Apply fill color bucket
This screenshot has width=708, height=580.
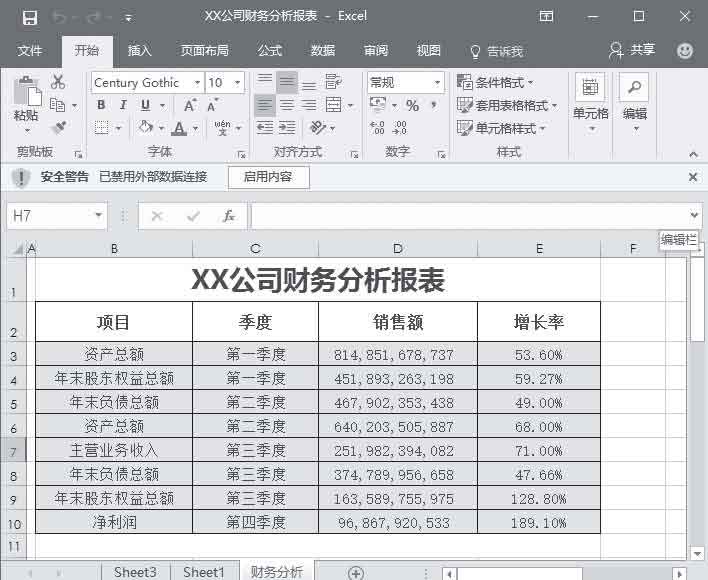click(x=146, y=128)
